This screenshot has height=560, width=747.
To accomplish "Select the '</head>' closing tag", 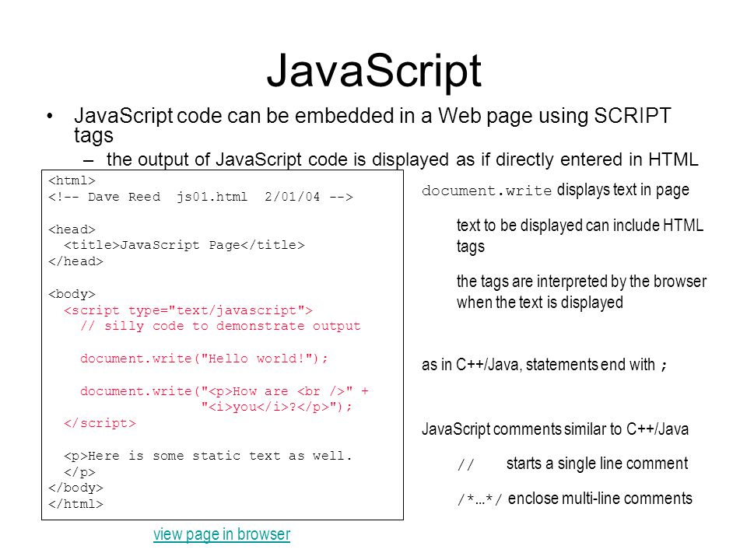I will pos(75,261).
